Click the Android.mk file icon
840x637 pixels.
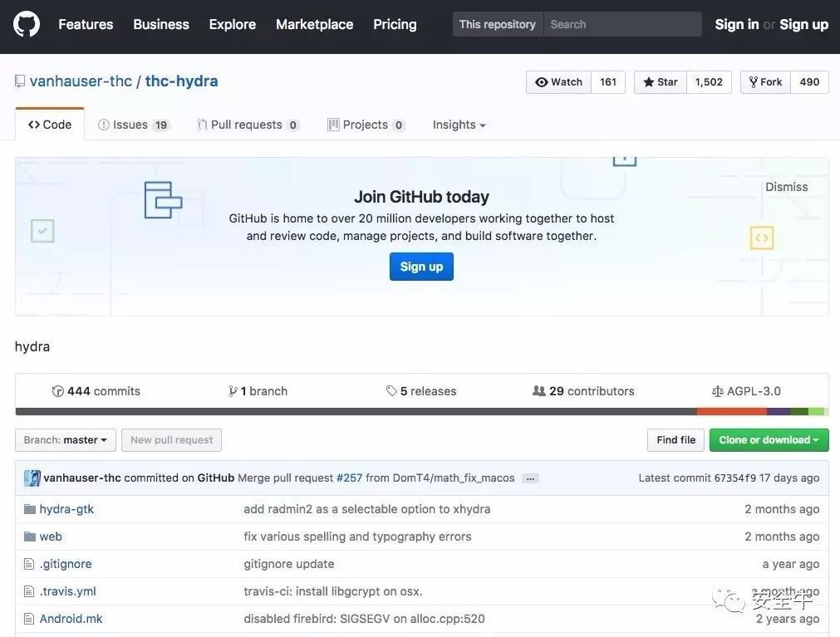click(29, 619)
